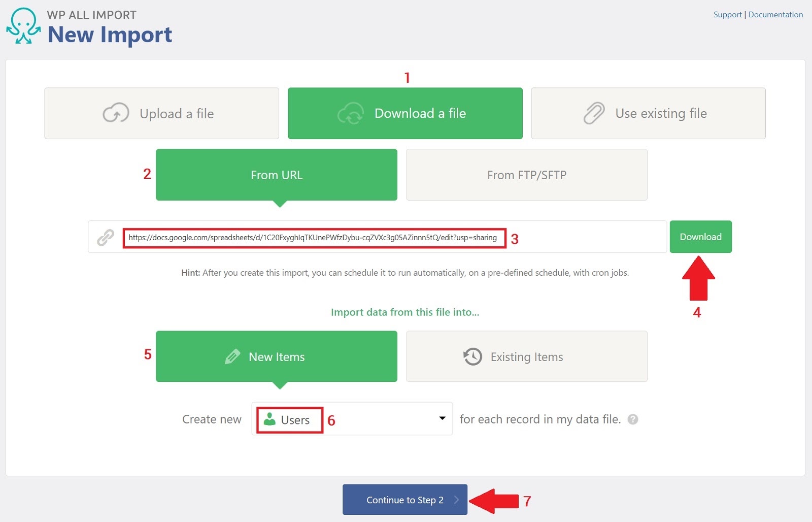Click 'for each record in my data file.' text

click(540, 419)
